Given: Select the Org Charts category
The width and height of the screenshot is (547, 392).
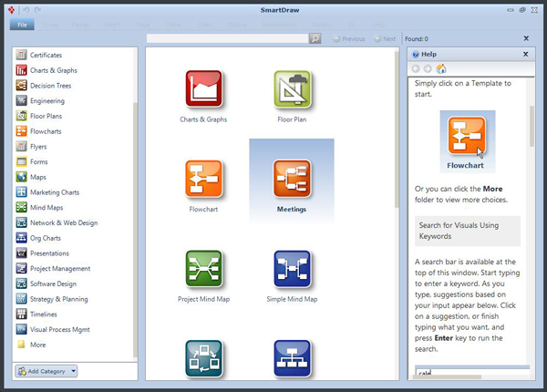Looking at the screenshot, I should pyautogui.click(x=38, y=238).
